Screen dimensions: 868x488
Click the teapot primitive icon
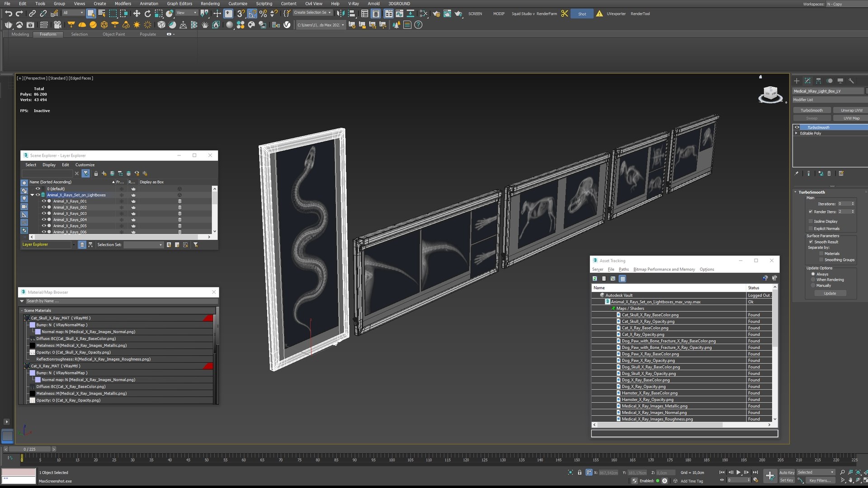click(x=8, y=25)
